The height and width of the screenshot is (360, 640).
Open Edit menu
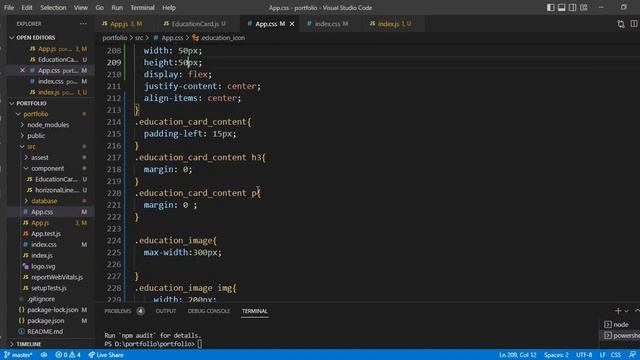click(27, 8)
